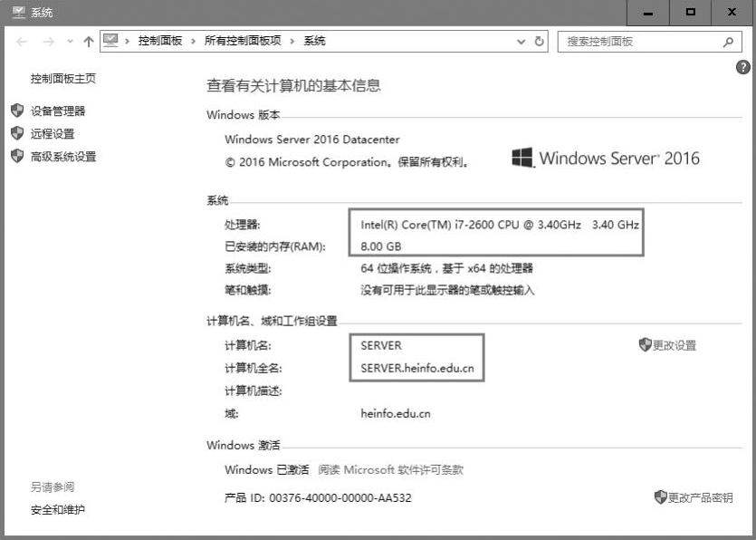The height and width of the screenshot is (540, 756).
Task: Open 远程设置 link
Action: 53,134
